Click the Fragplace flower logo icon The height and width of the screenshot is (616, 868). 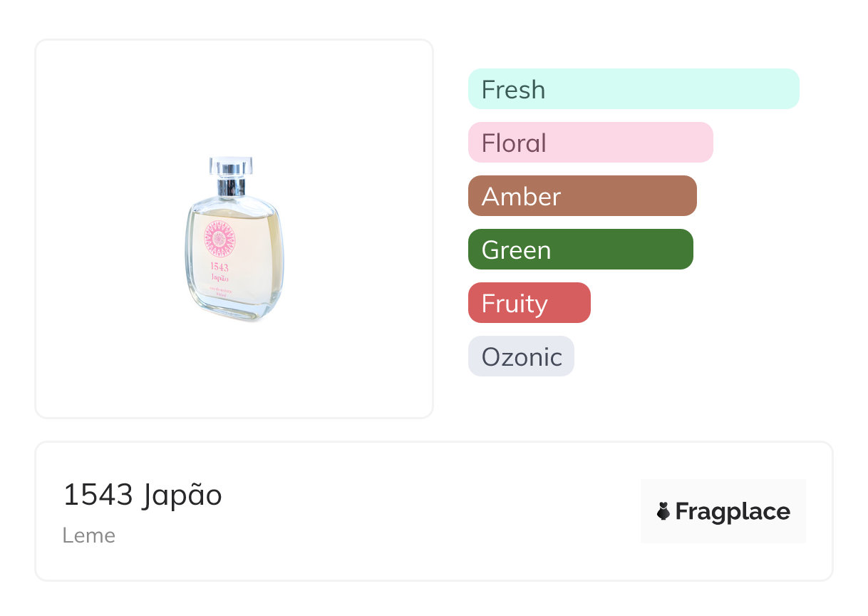663,511
